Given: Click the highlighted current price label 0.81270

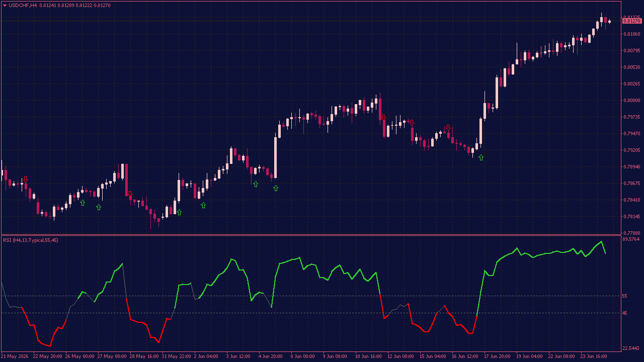Looking at the screenshot, I should (632, 21).
